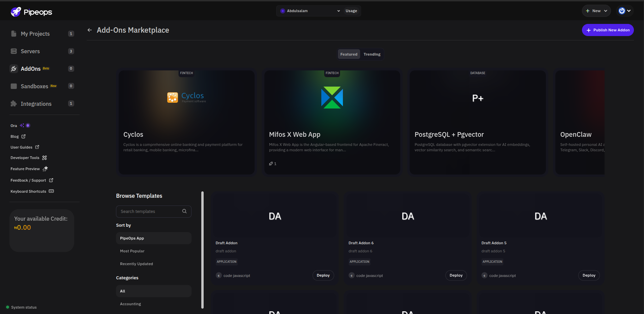Screen dimensions: 644x314
Task: Open Integrations puzzle icon
Action: pyautogui.click(x=13, y=104)
